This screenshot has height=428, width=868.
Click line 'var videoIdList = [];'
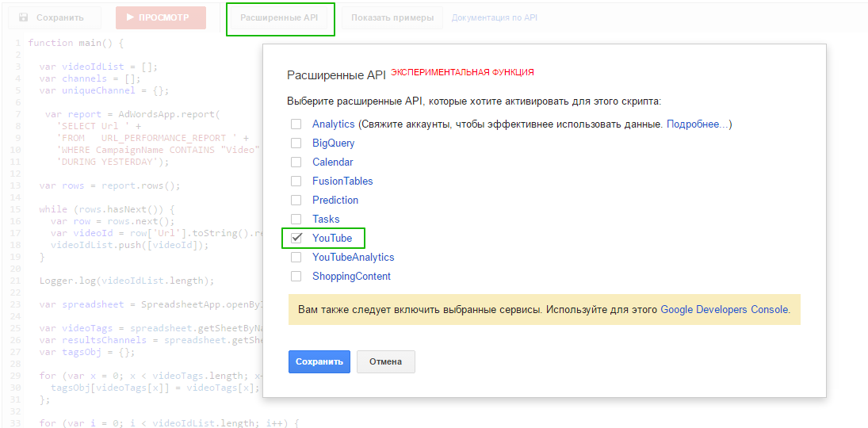click(98, 67)
